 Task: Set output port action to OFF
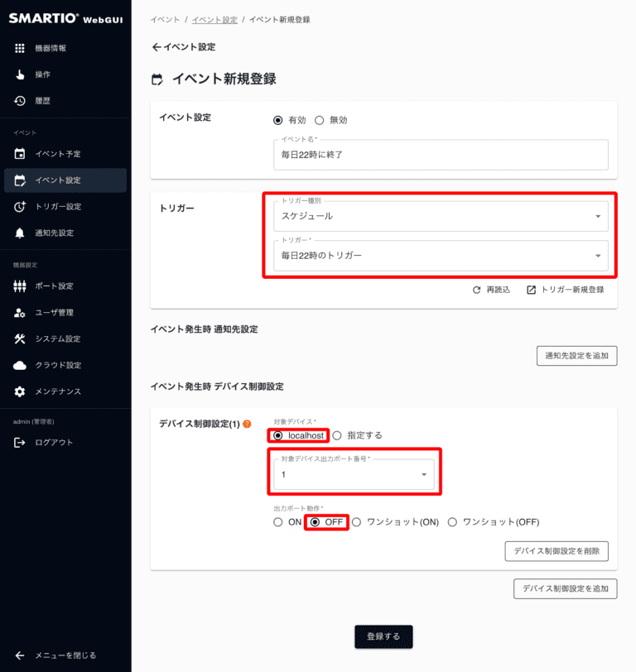[x=315, y=522]
